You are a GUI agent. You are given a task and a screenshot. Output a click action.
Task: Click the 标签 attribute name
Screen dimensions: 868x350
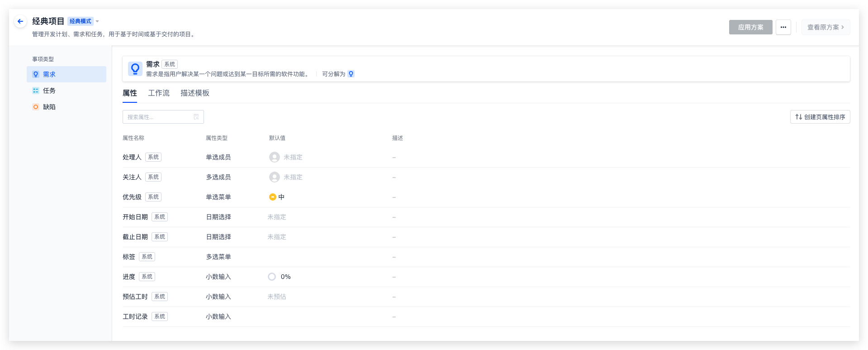(x=129, y=257)
